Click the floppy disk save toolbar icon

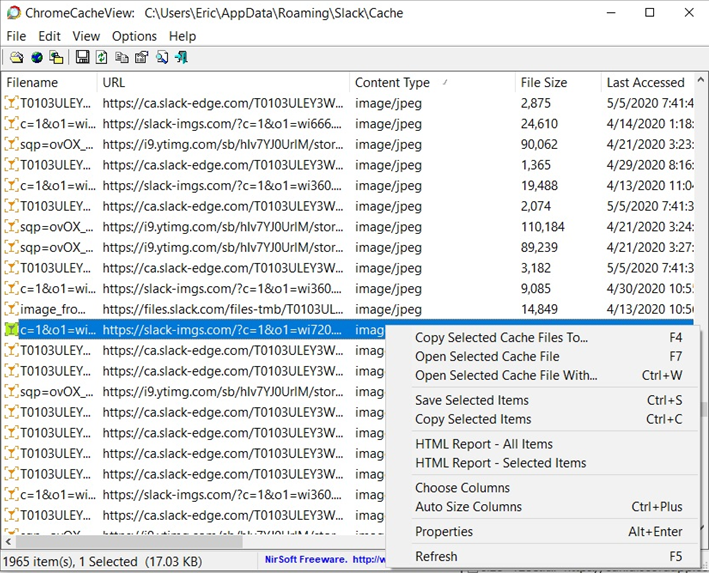point(82,58)
